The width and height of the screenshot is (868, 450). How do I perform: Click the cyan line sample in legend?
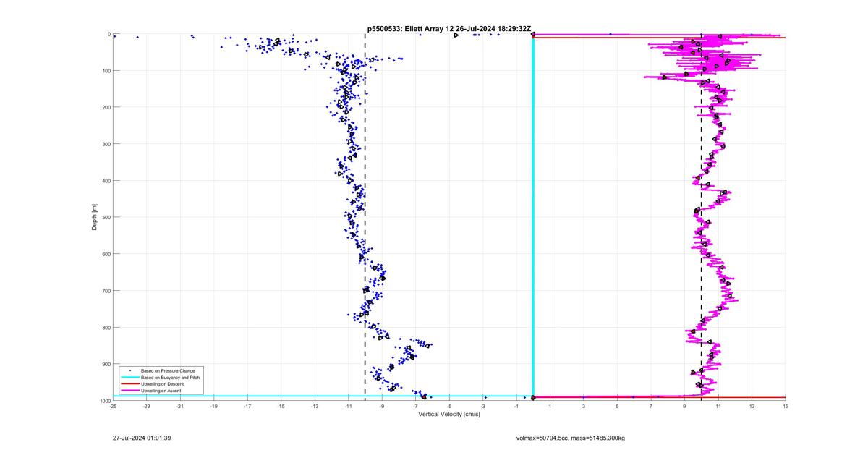(129, 377)
